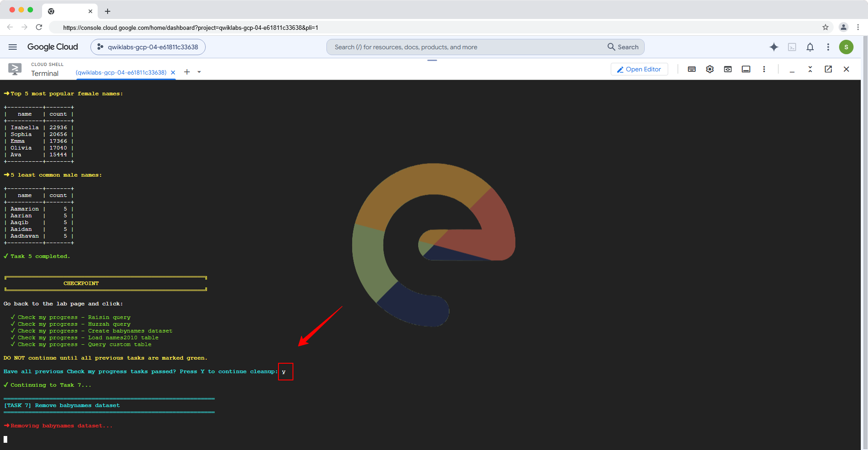Minimize the Cloud Shell panel
Image resolution: width=868 pixels, height=450 pixels.
[x=792, y=69]
